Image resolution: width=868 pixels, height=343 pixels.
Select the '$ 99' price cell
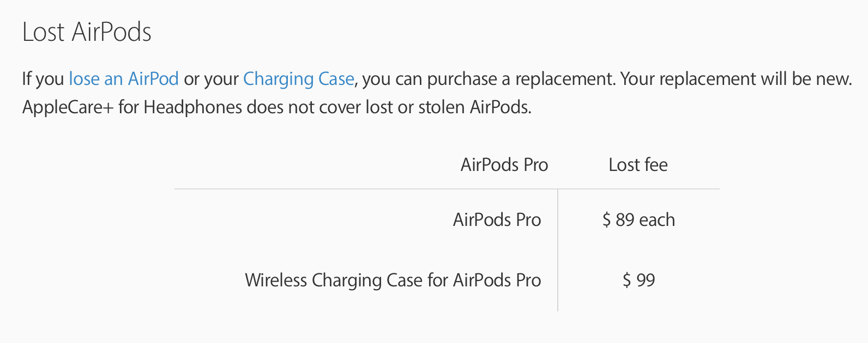coord(638,280)
